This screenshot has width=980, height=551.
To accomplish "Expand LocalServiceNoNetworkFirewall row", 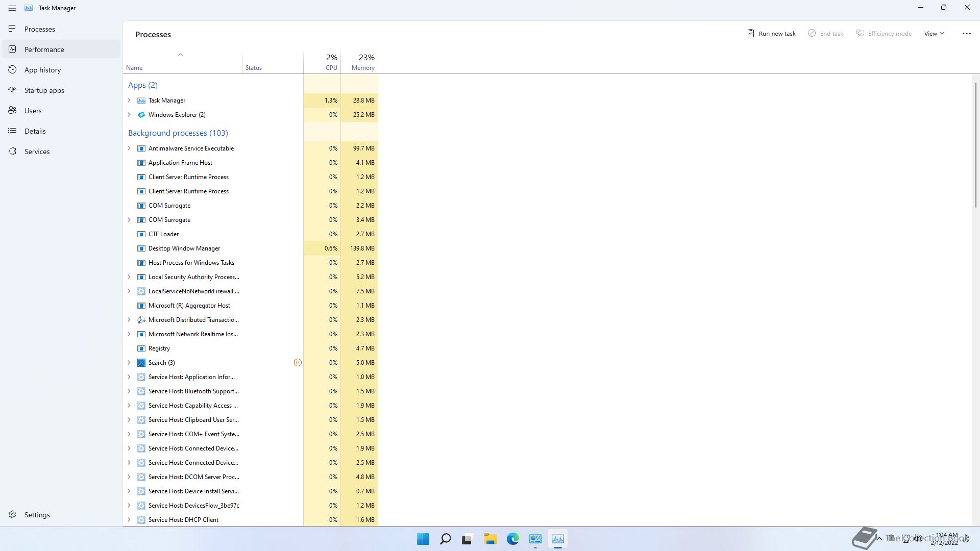I will pyautogui.click(x=129, y=291).
